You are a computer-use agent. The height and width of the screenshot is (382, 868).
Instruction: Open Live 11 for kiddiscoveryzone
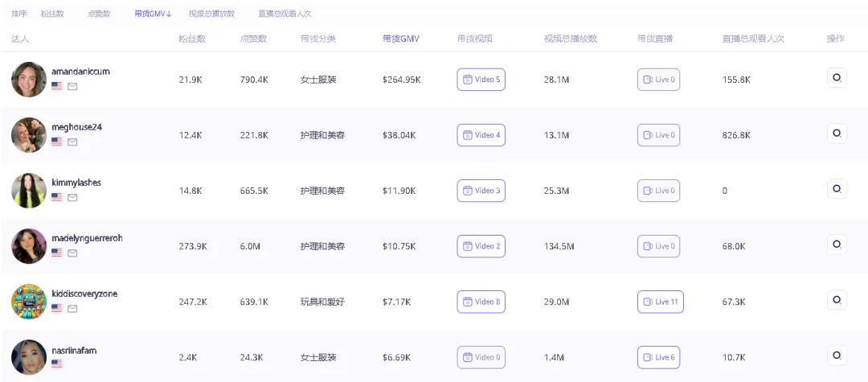point(661,302)
